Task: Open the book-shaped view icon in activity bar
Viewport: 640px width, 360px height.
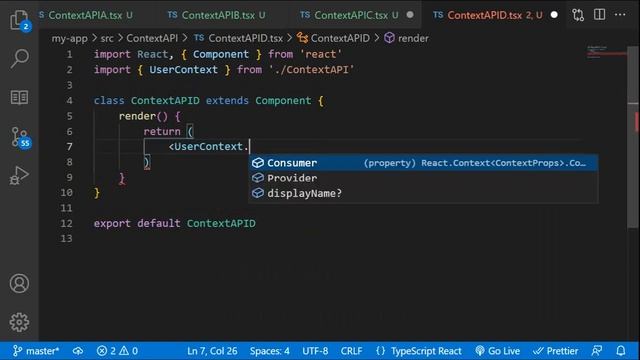Action: pos(19,98)
